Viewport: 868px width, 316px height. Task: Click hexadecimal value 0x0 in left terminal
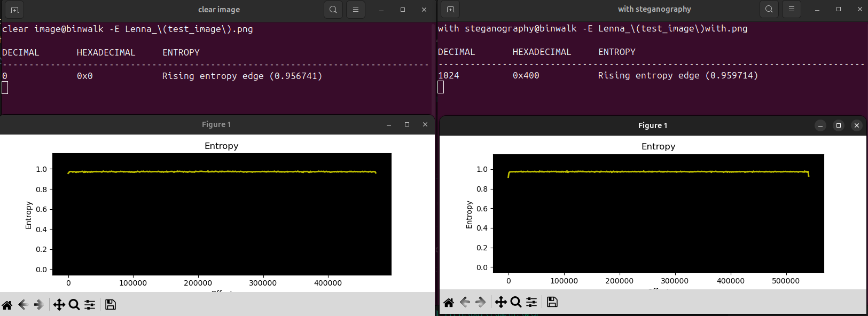coord(85,76)
